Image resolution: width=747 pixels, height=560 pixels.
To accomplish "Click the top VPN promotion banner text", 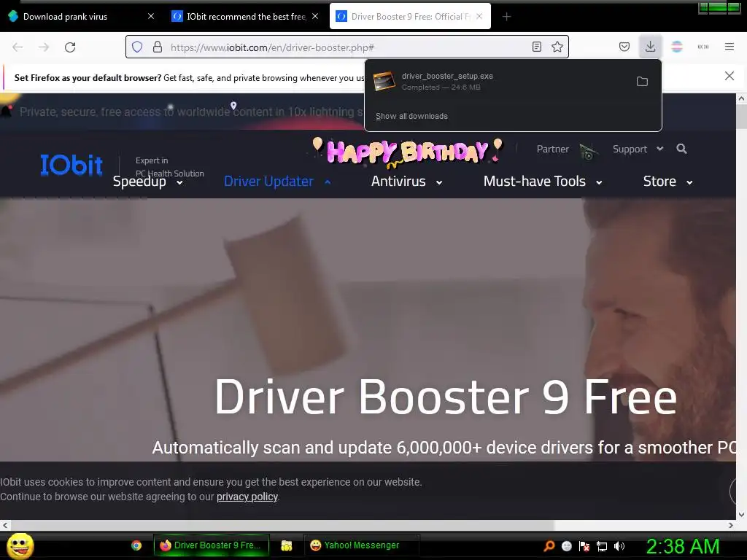I will click(190, 112).
